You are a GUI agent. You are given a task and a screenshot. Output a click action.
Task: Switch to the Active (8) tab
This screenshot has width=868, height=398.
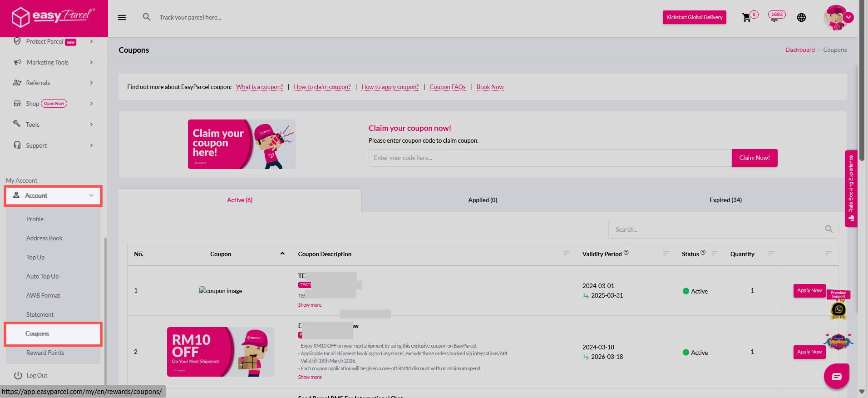(x=240, y=200)
